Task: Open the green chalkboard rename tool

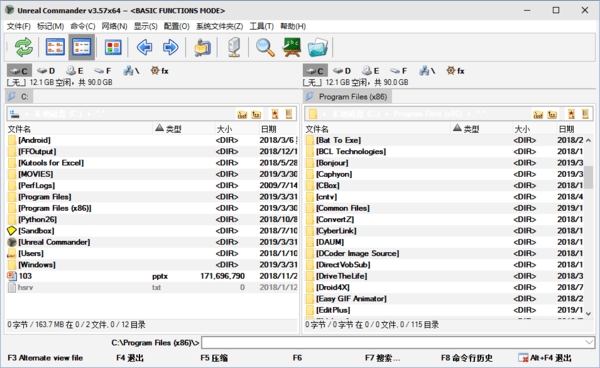Action: [x=292, y=47]
